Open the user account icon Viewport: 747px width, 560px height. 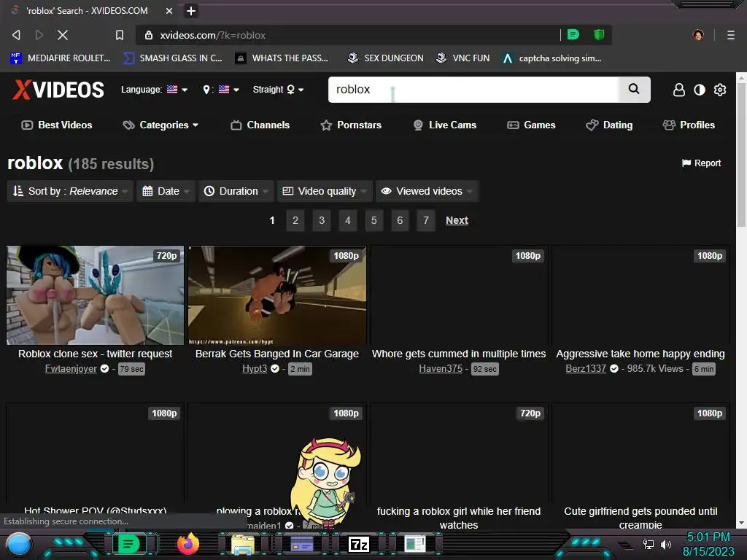click(x=679, y=90)
